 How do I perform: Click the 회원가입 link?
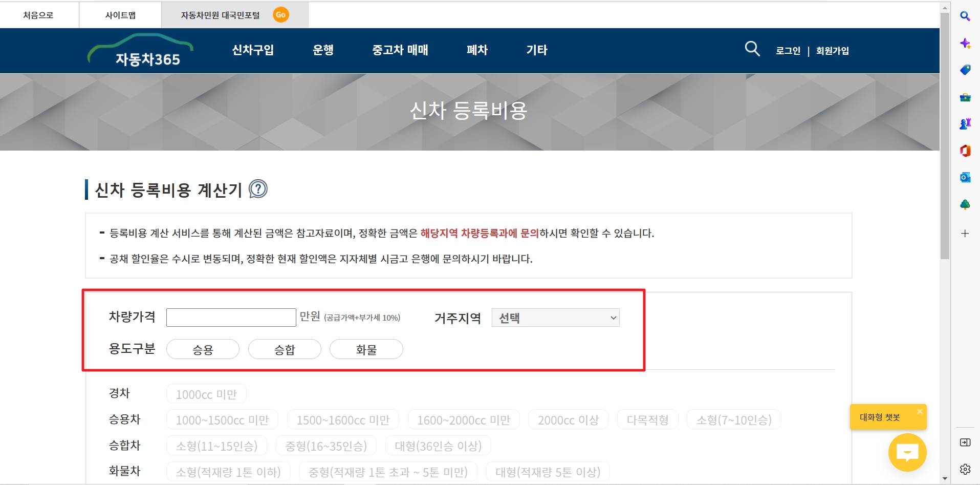tap(832, 50)
